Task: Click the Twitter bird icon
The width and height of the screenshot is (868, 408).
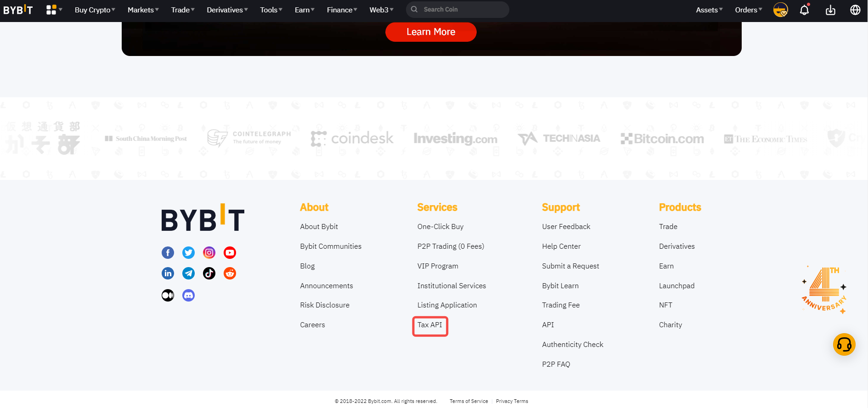Action: click(x=188, y=252)
